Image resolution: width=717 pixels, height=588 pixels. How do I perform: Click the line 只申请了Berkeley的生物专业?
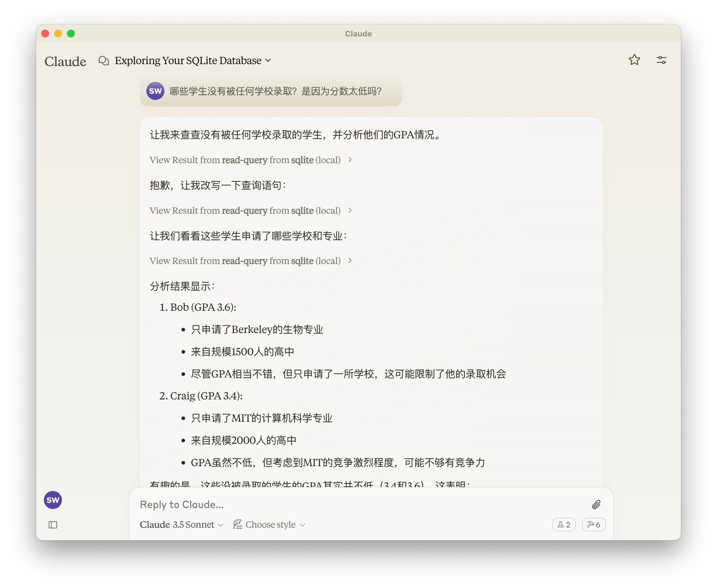click(x=257, y=329)
